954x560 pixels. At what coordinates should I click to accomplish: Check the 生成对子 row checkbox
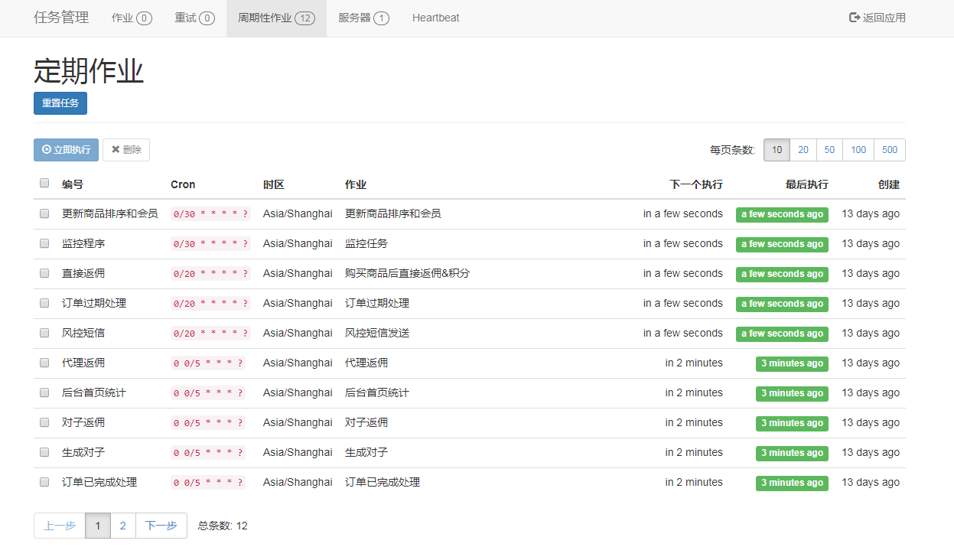point(44,452)
